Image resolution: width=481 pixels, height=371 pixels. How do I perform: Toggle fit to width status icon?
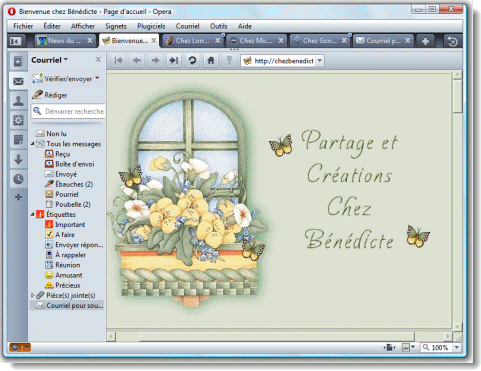(389, 348)
